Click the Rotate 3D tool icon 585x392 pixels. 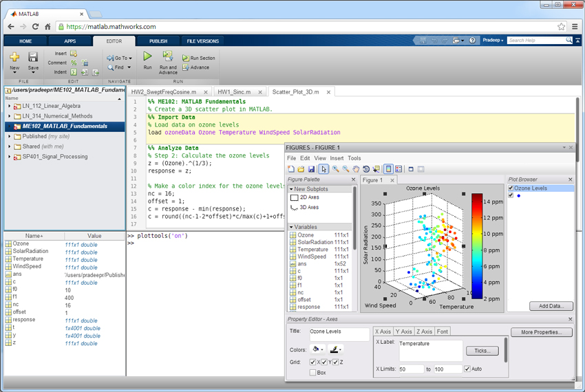click(x=366, y=169)
